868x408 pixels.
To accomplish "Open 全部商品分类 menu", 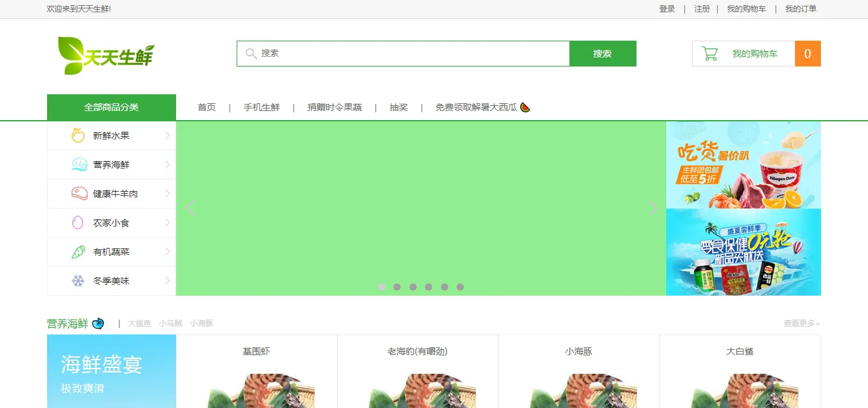I will pos(112,107).
